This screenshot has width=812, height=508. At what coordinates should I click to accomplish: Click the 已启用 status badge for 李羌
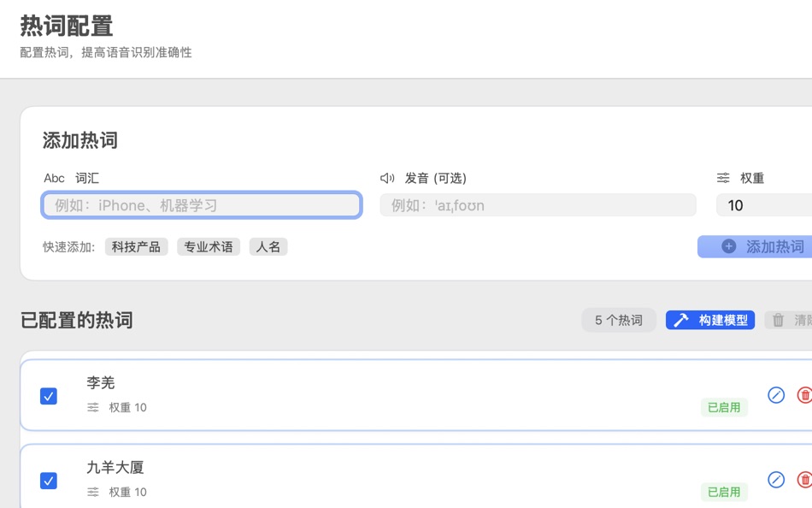724,408
